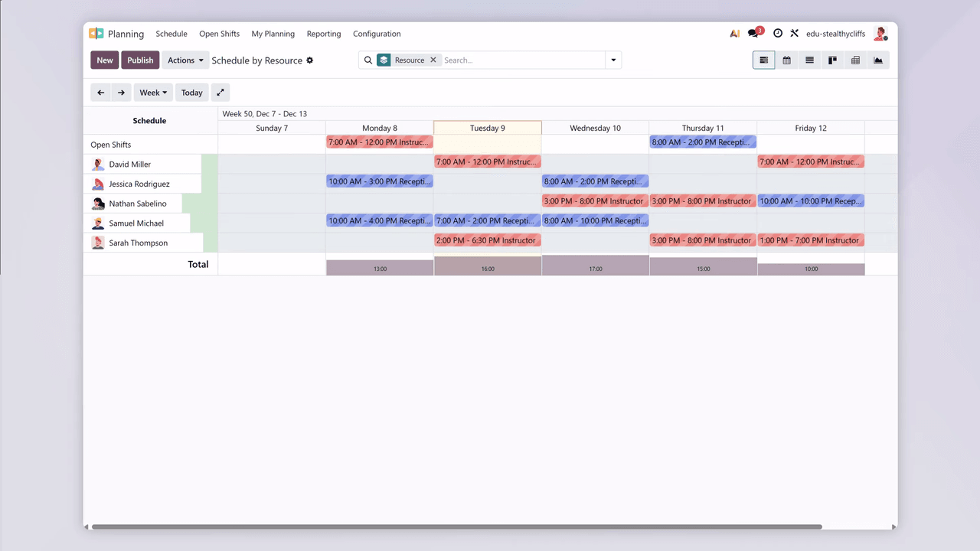Expand the search options dropdown arrow
Screen dimensions: 980x551
tap(613, 60)
